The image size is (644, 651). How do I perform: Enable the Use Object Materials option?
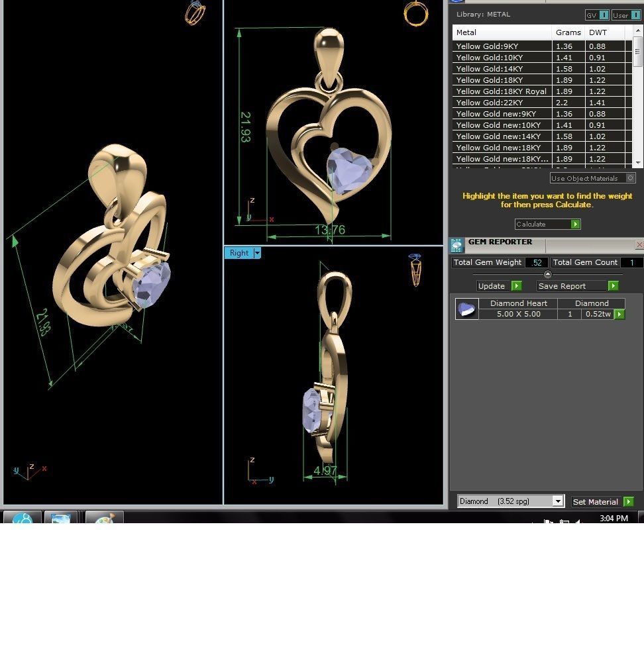[592, 179]
